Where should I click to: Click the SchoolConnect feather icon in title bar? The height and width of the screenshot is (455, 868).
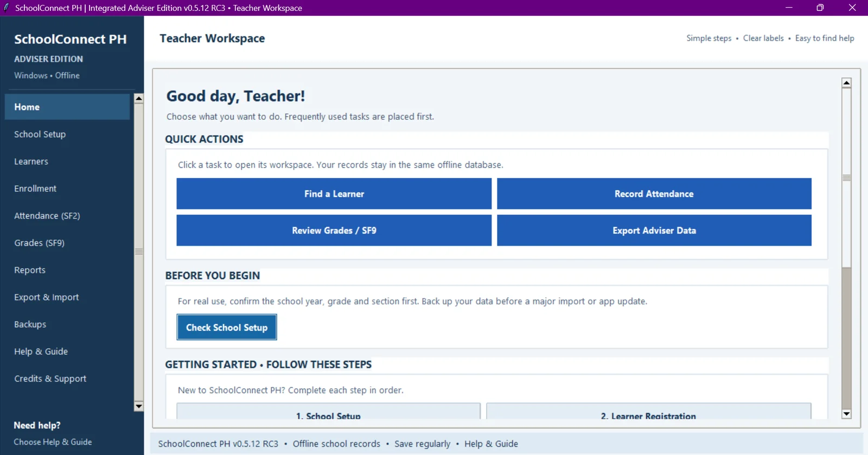click(7, 8)
